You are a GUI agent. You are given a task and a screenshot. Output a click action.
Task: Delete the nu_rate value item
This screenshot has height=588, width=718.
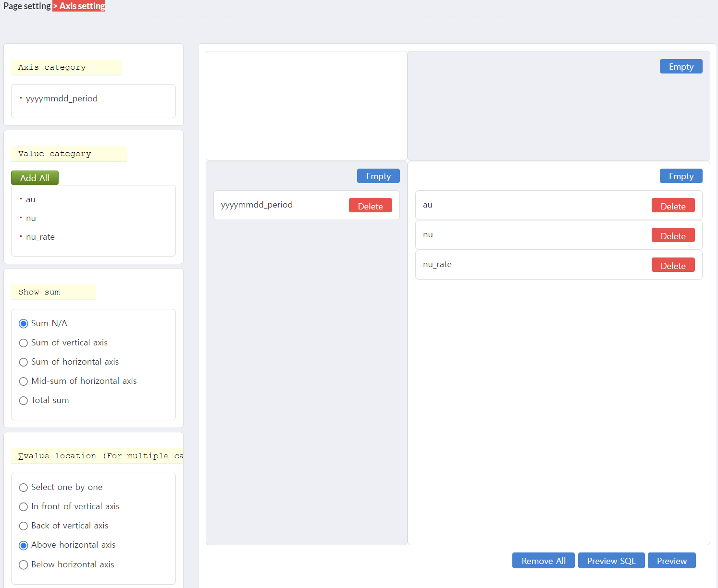[x=673, y=265]
